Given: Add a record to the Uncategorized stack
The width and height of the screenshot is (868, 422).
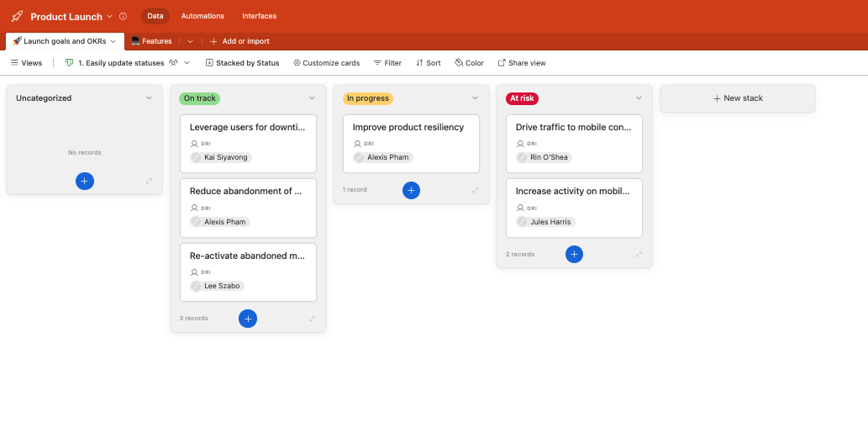Looking at the screenshot, I should tap(85, 181).
